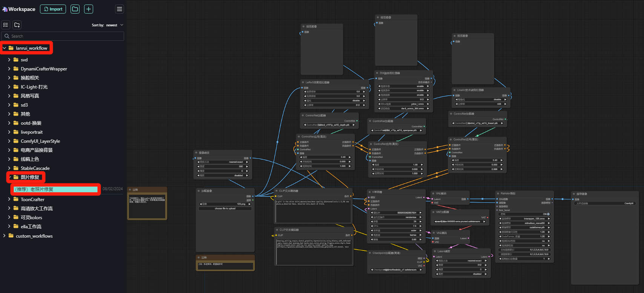Screen dimensions: 644x293
Task: Adjust KSampler denoise 0.80 field
Action: pos(396,240)
